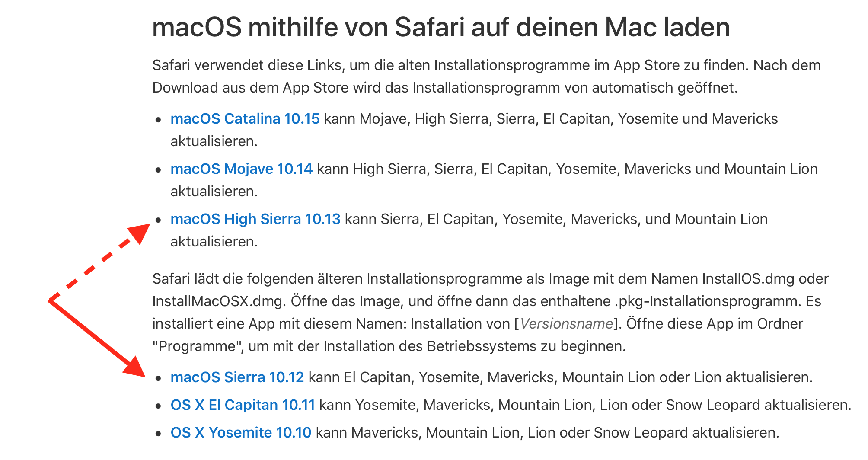
Task: Click the dashed red arrowhead near High Sierra
Action: pyautogui.click(x=137, y=234)
